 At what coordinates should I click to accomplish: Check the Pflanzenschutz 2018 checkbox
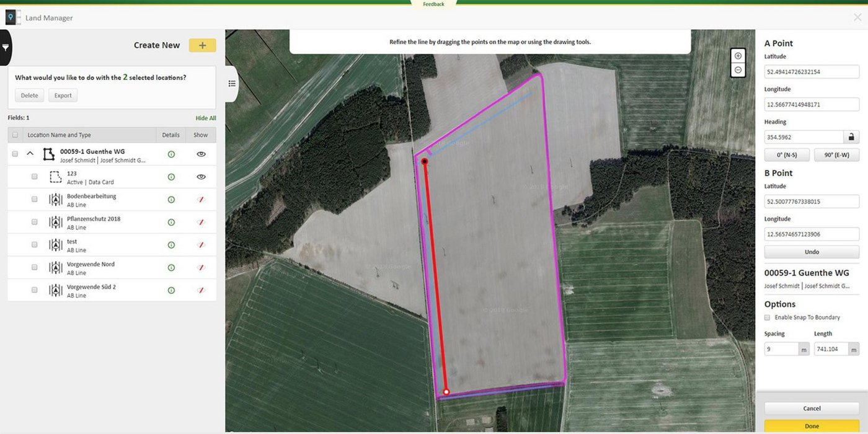coord(35,222)
